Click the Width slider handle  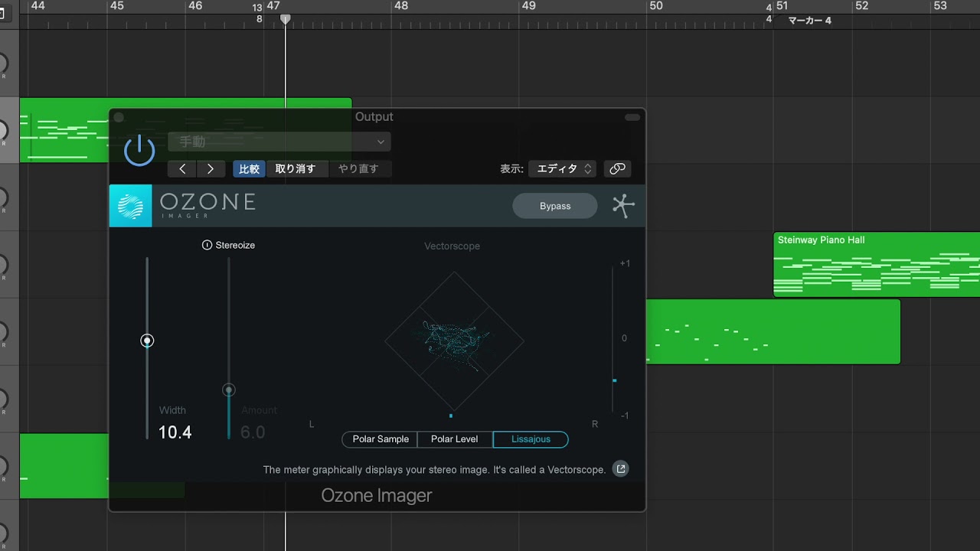pos(147,341)
